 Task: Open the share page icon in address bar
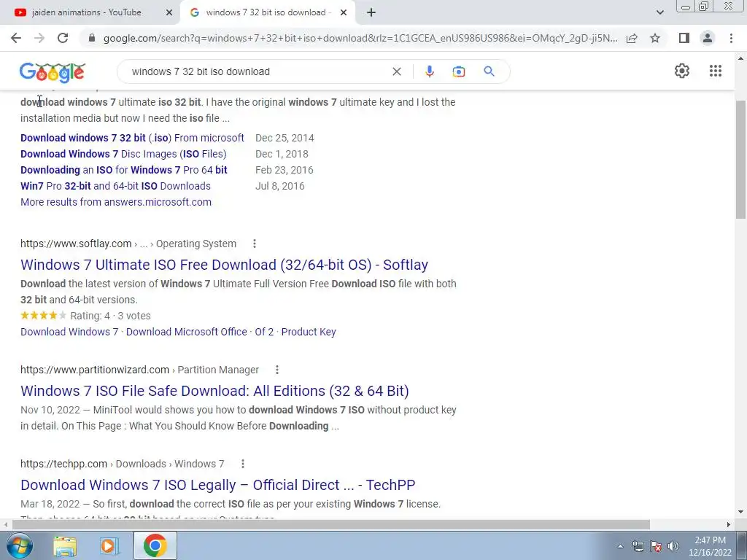point(632,38)
